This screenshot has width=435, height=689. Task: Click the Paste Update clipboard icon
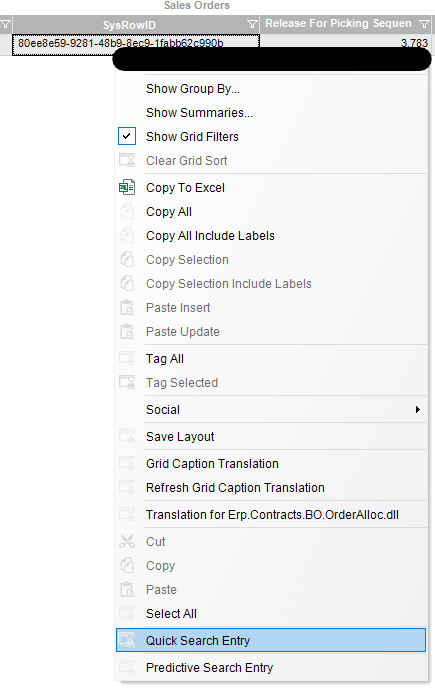127,332
